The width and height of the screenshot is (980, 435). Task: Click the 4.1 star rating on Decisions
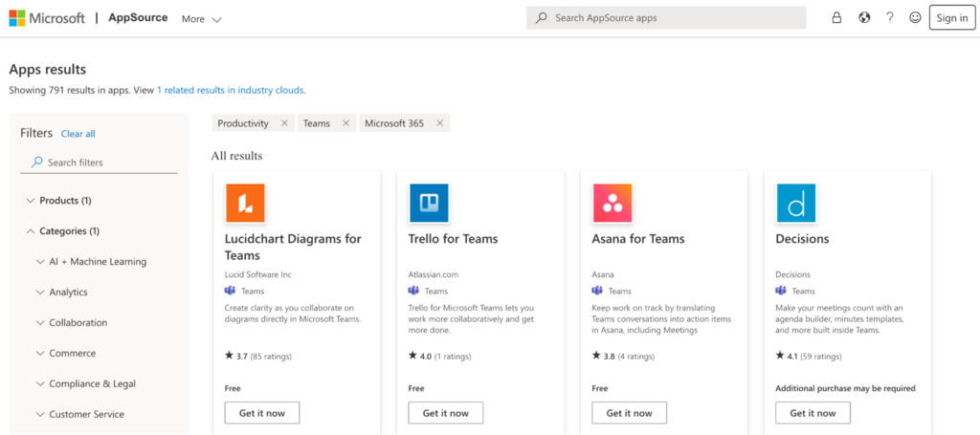[788, 356]
